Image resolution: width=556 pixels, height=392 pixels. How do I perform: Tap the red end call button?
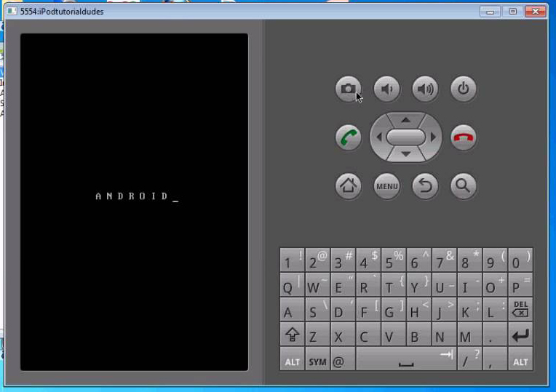(464, 137)
